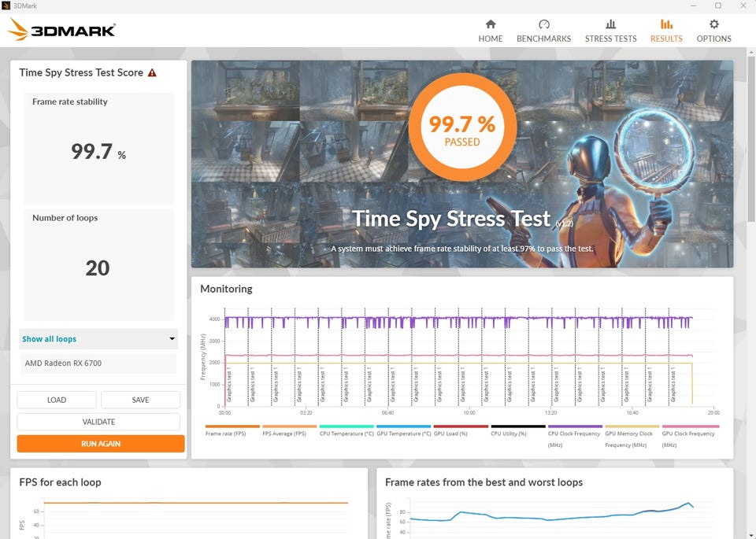This screenshot has width=756, height=539.
Task: Go to Home via house icon
Action: click(491, 24)
